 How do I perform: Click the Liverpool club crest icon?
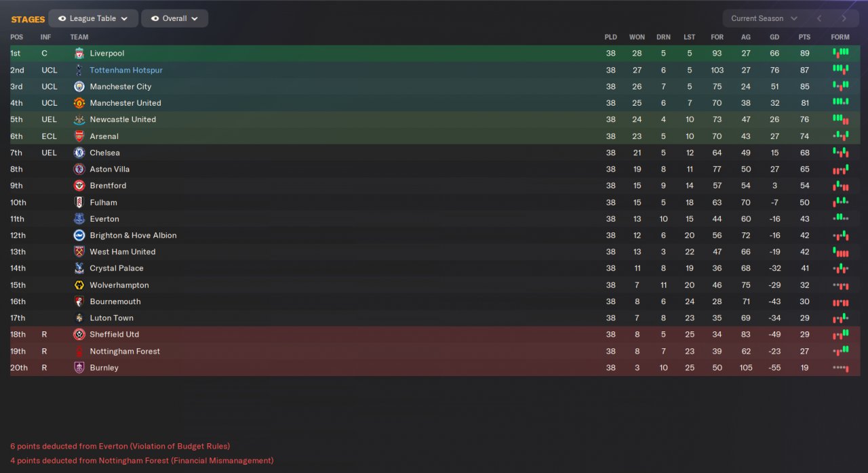tap(79, 54)
